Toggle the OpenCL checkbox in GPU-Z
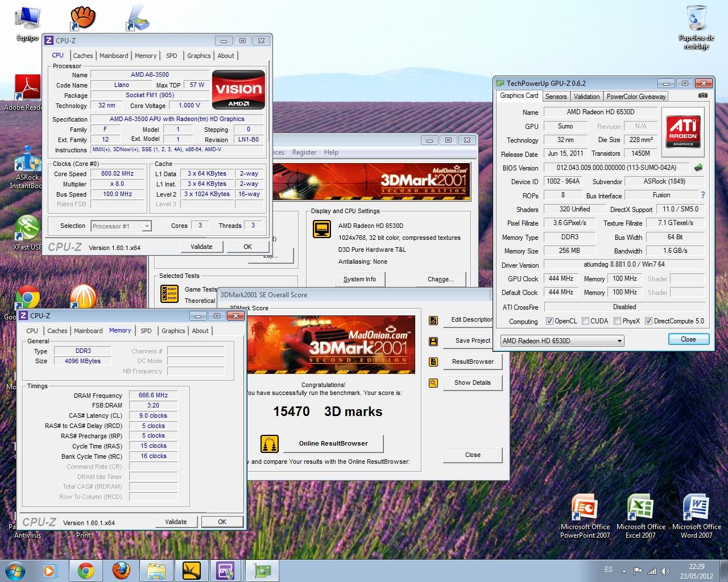 click(x=549, y=321)
